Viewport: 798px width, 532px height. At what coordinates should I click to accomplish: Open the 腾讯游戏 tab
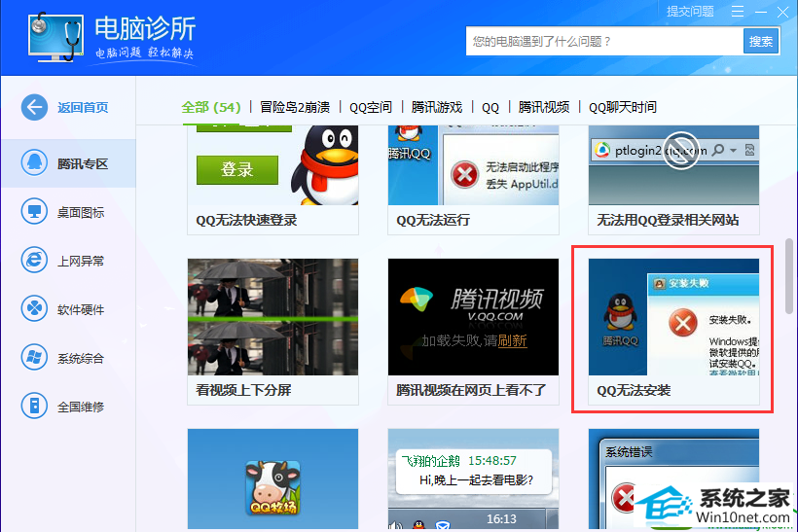pyautogui.click(x=437, y=107)
